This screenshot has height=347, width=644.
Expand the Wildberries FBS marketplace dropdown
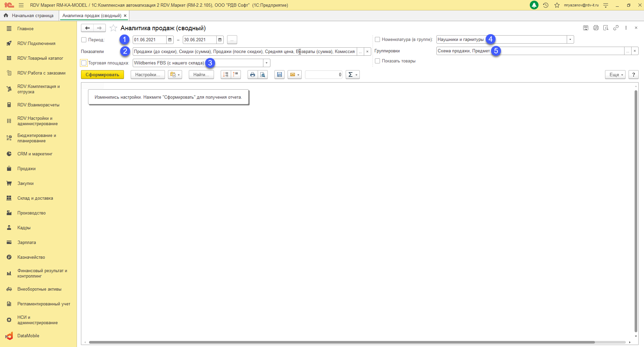click(266, 63)
